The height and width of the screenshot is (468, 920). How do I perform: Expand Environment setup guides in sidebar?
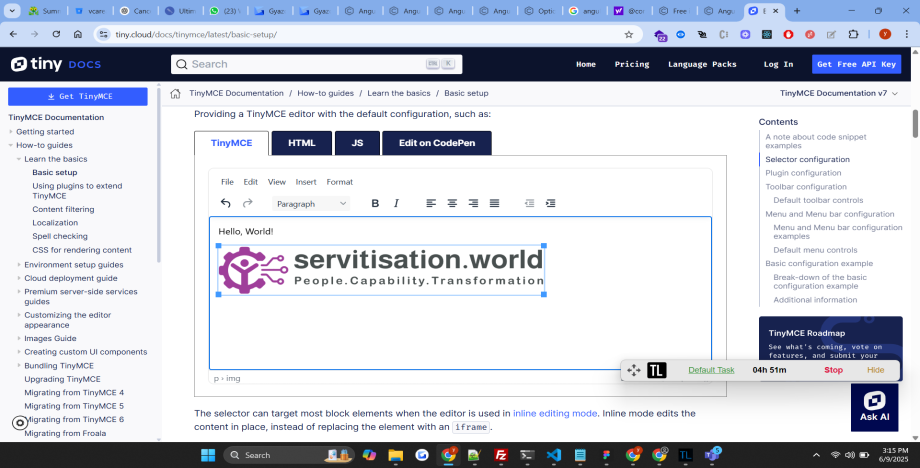click(19, 265)
